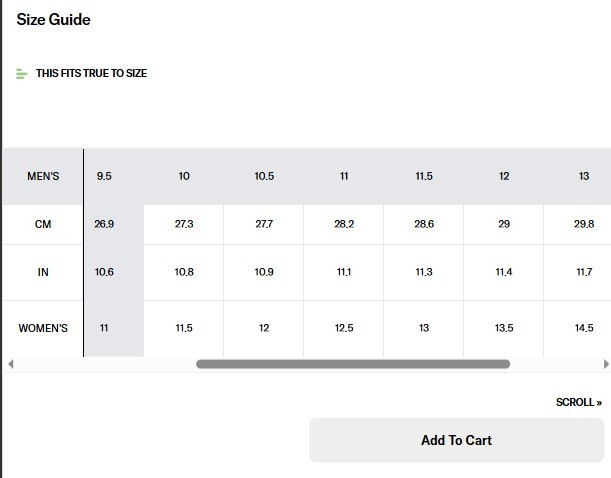Click the horizontal scrollbar thumb

point(353,364)
